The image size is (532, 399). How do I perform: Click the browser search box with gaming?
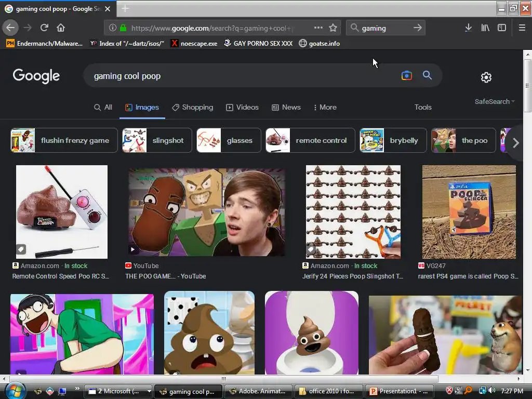[385, 28]
